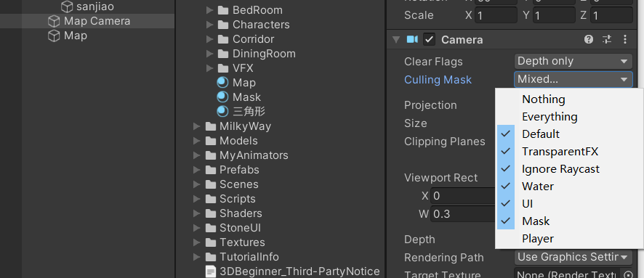Expand the Scripts folder arrow

click(x=197, y=199)
